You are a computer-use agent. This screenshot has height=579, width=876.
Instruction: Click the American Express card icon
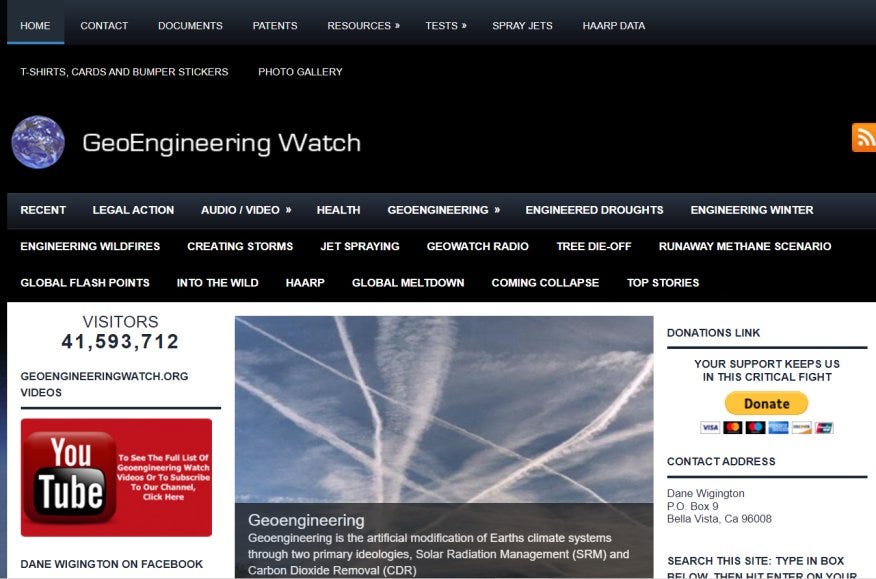[x=778, y=428]
